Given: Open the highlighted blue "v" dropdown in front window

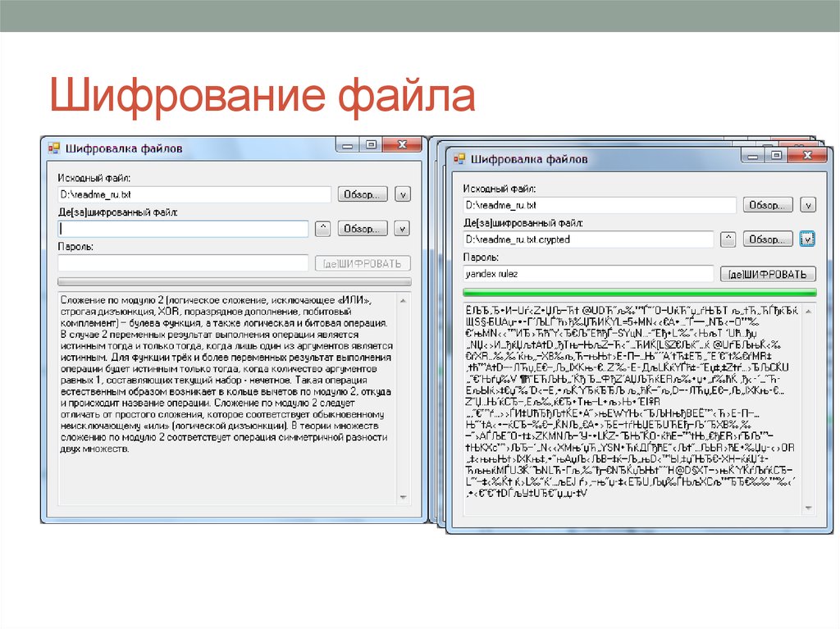Looking at the screenshot, I should pyautogui.click(x=807, y=239).
